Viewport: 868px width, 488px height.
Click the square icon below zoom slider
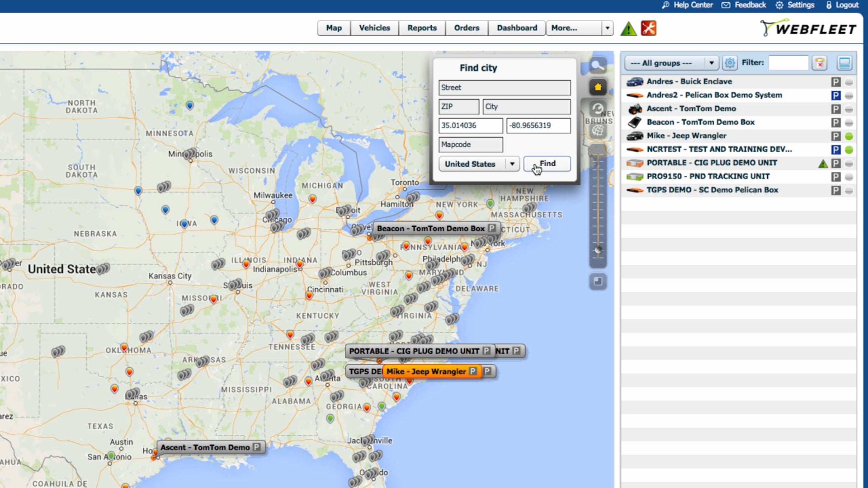[598, 282]
